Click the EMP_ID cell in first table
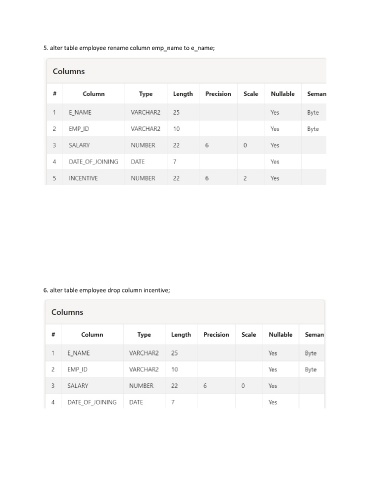 (x=79, y=129)
